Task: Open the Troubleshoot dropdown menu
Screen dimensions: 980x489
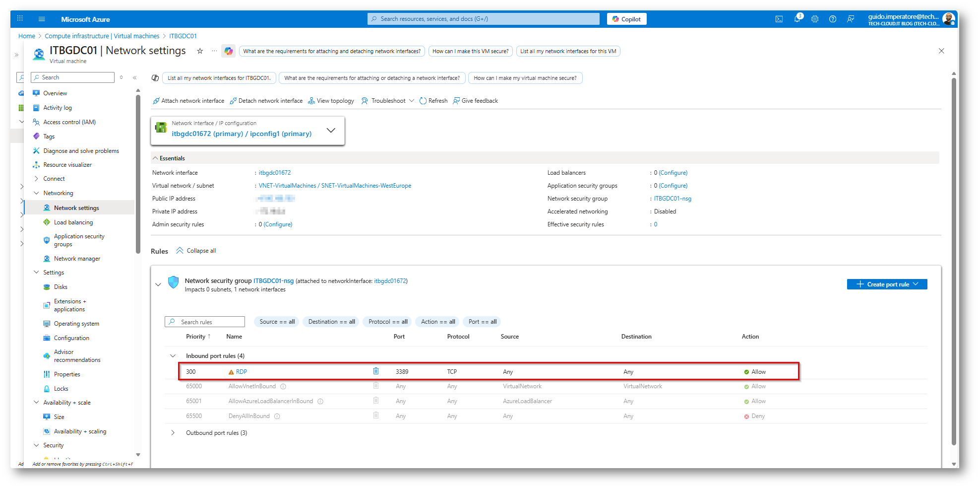Action: [x=388, y=101]
